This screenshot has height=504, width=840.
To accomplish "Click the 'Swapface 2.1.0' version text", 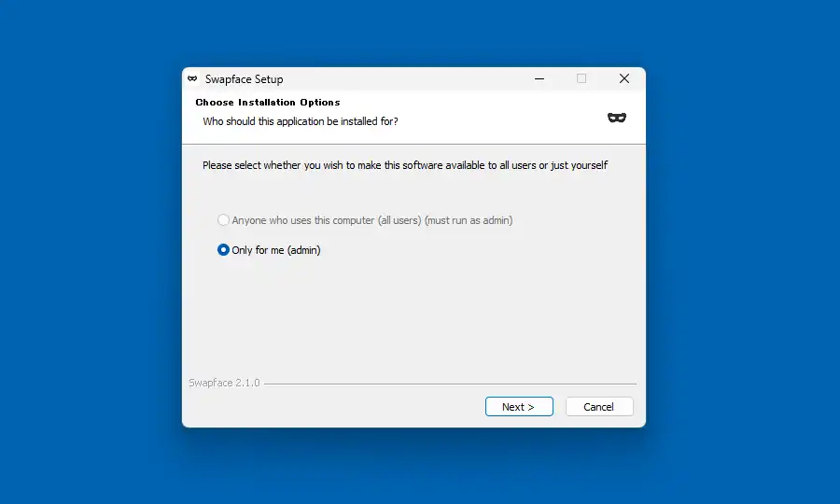I will (224, 383).
